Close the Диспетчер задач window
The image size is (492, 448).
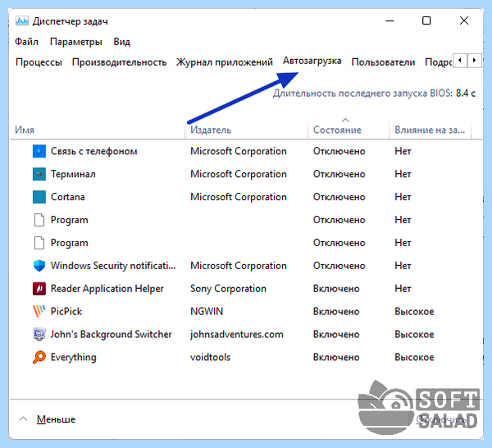coord(464,21)
